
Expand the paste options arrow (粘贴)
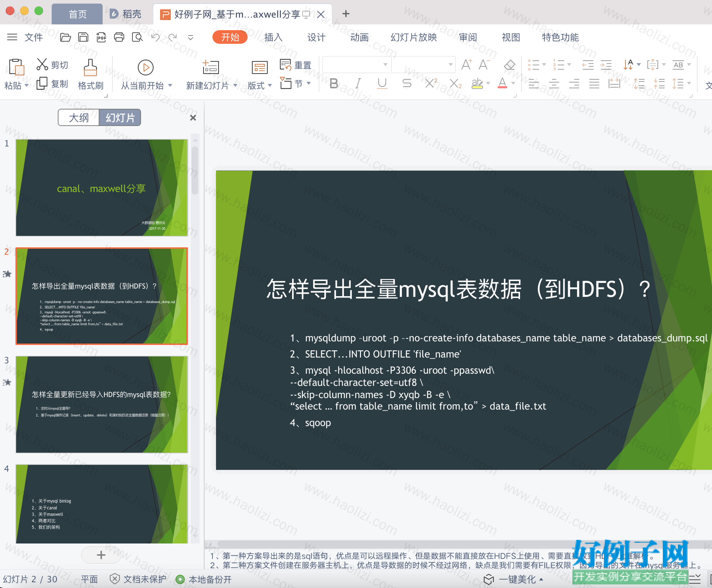coord(27,86)
